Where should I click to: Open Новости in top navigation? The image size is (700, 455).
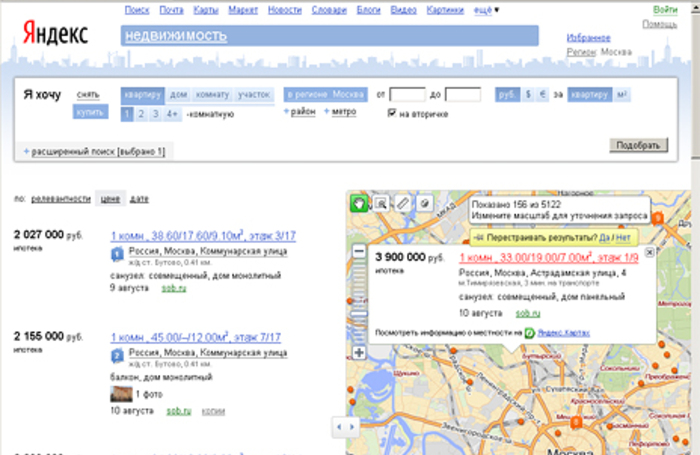click(x=285, y=10)
